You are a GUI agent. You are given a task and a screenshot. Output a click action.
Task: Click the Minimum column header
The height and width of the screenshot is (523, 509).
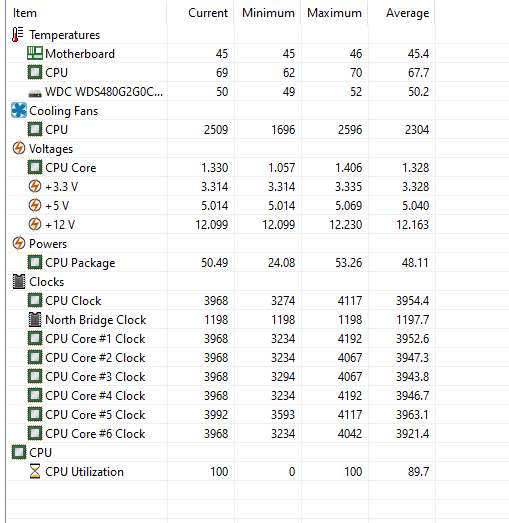click(267, 13)
